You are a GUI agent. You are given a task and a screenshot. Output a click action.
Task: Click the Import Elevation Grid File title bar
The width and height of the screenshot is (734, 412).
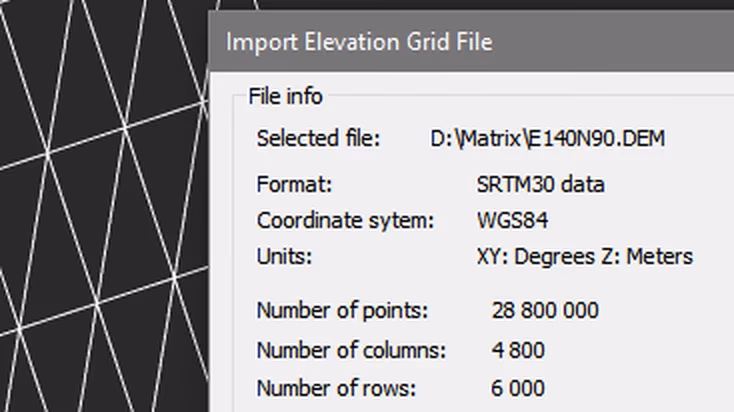click(471, 42)
